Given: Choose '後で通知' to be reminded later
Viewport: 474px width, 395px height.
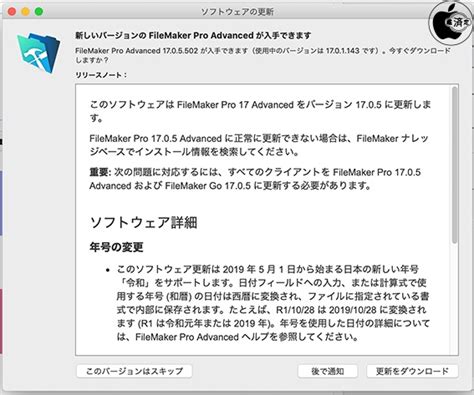Looking at the screenshot, I should (327, 371).
